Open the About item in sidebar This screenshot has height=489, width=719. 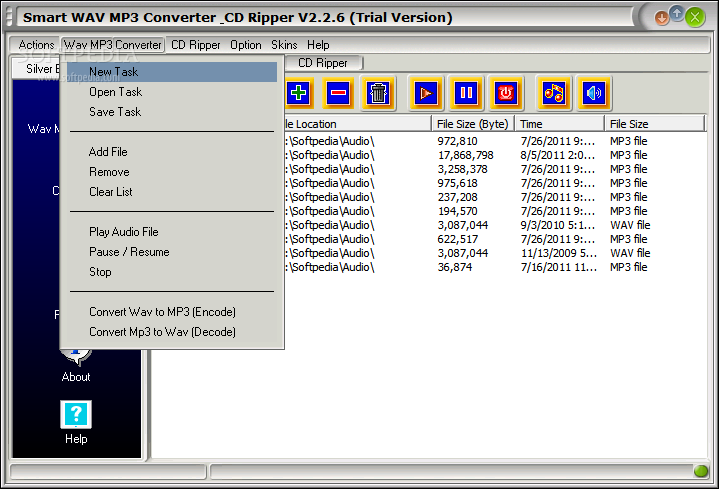coord(76,377)
